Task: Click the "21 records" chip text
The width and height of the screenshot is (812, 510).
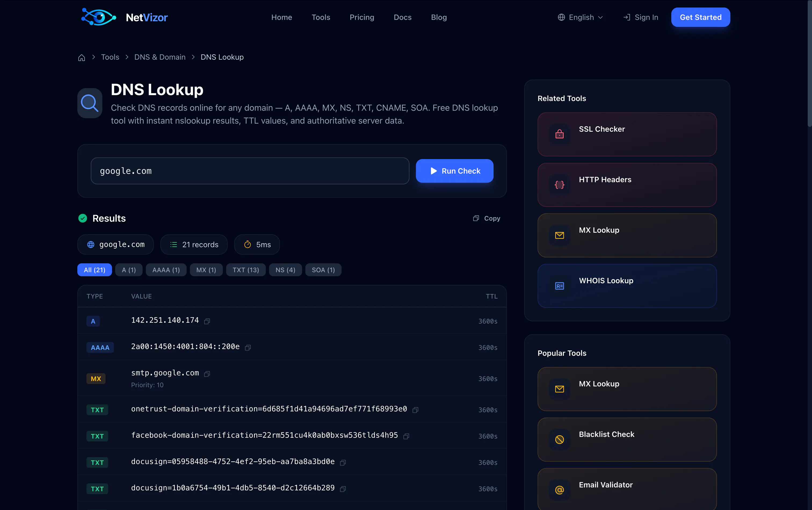Action: 200,245
